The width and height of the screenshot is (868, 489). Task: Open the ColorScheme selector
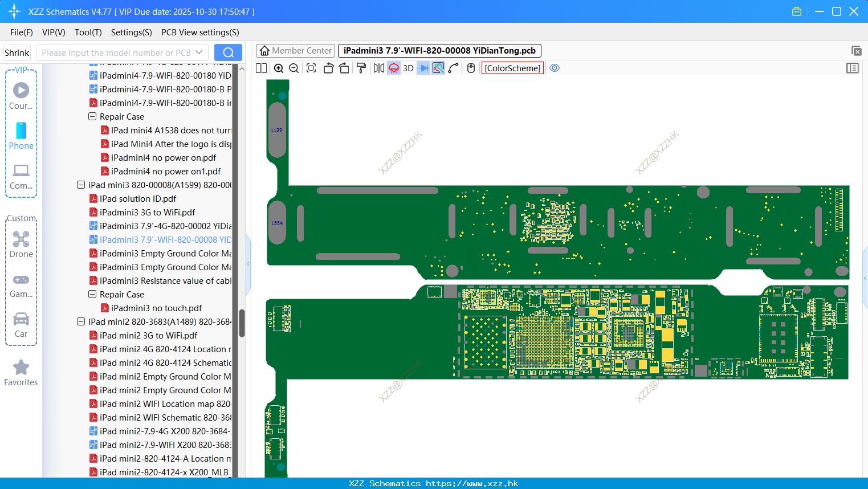[512, 68]
